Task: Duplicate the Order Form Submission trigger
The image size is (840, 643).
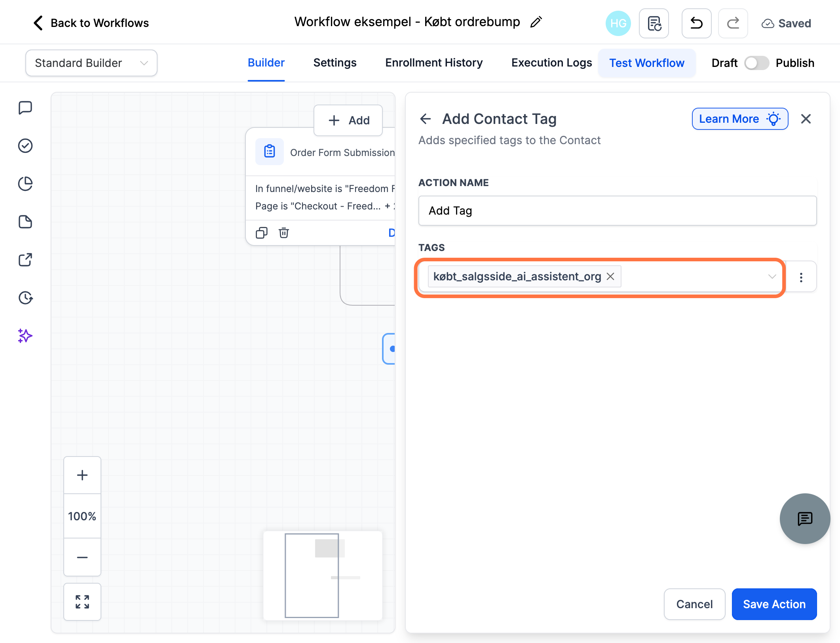Action: click(x=262, y=233)
